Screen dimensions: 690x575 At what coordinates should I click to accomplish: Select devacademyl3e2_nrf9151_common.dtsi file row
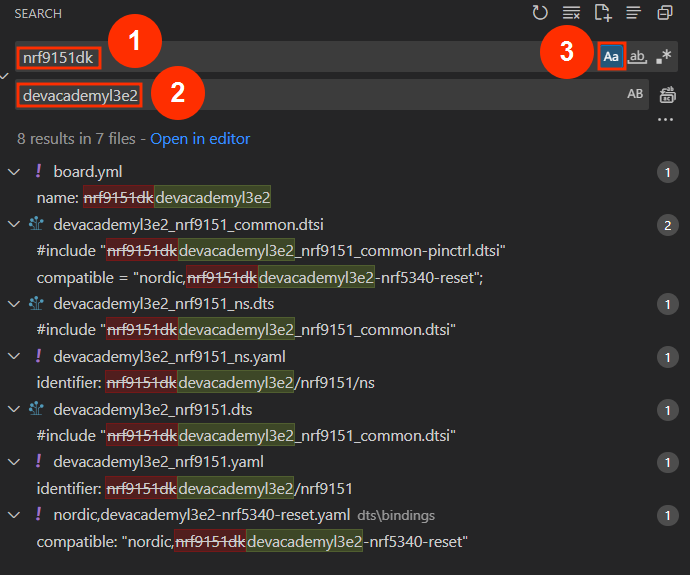345,225
